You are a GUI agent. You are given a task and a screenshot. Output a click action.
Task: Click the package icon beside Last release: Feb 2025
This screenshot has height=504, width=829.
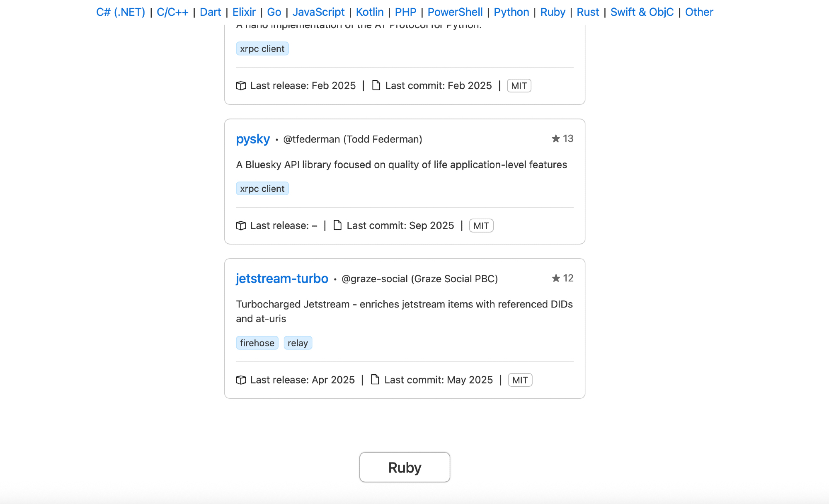[x=241, y=86]
